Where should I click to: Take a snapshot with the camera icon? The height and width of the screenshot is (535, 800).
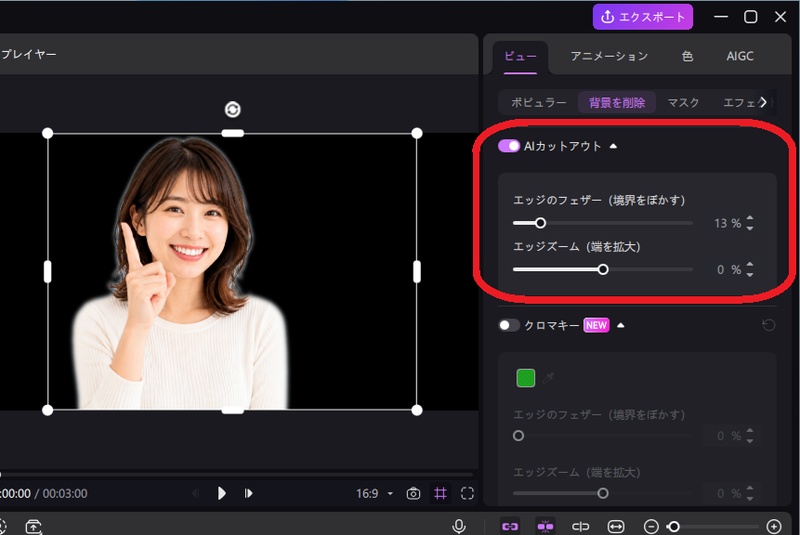(x=413, y=493)
